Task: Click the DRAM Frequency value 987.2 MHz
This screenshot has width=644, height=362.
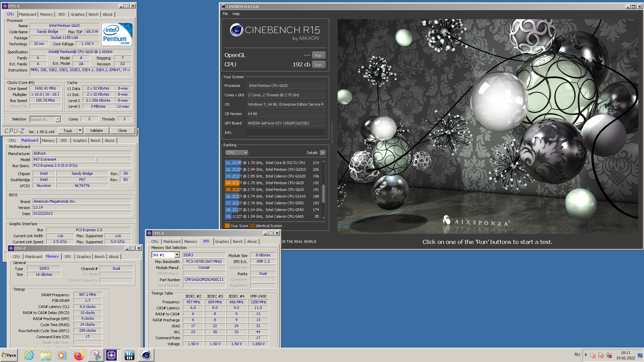Action: 88,295
